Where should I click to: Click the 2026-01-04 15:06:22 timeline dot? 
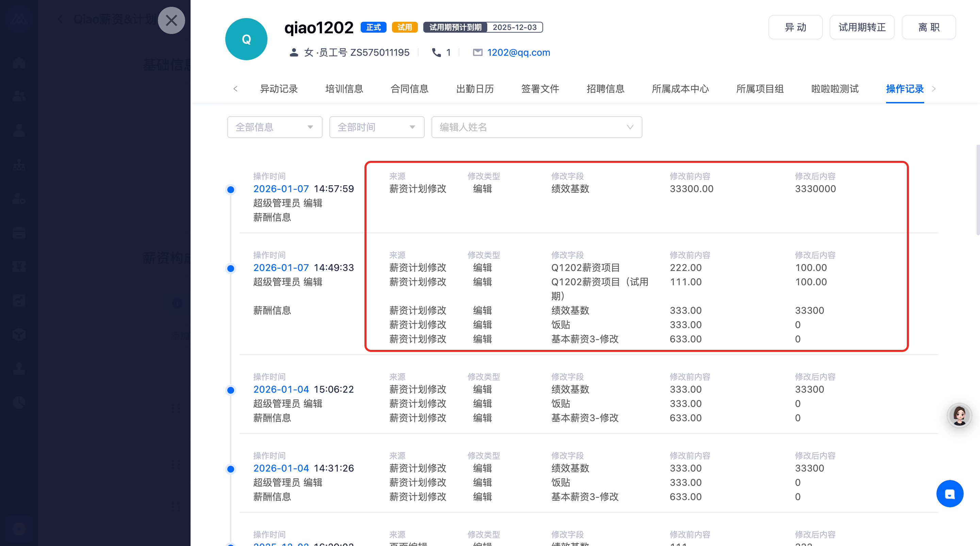tap(231, 390)
